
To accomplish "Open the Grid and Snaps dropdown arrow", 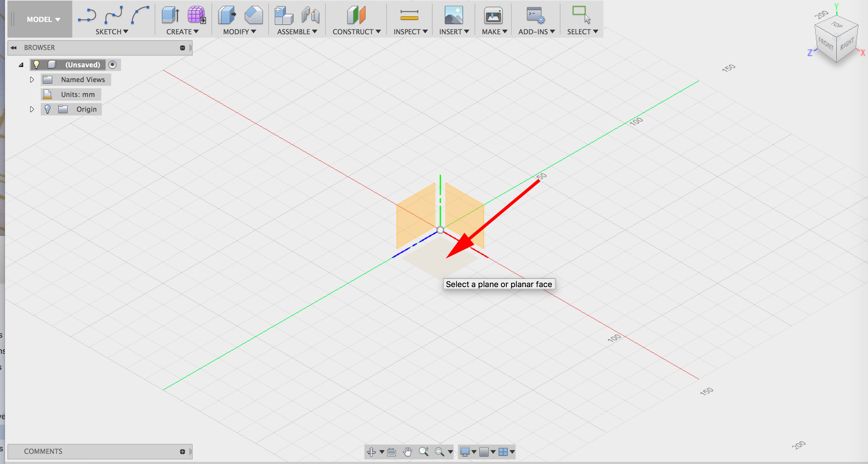I will (x=493, y=452).
